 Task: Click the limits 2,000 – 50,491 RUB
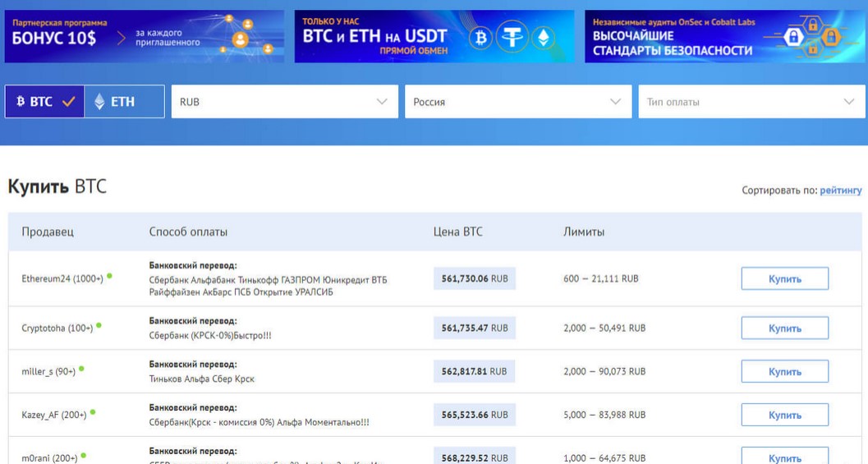pyautogui.click(x=604, y=328)
